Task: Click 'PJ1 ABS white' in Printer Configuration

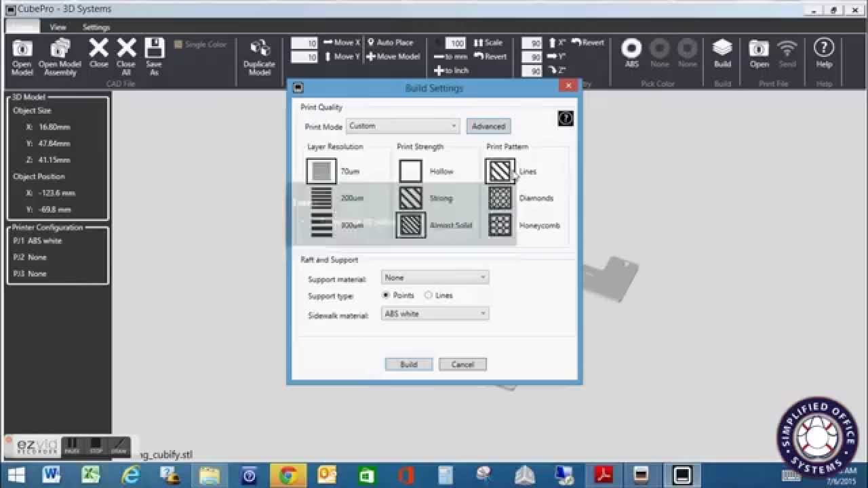Action: click(x=38, y=241)
